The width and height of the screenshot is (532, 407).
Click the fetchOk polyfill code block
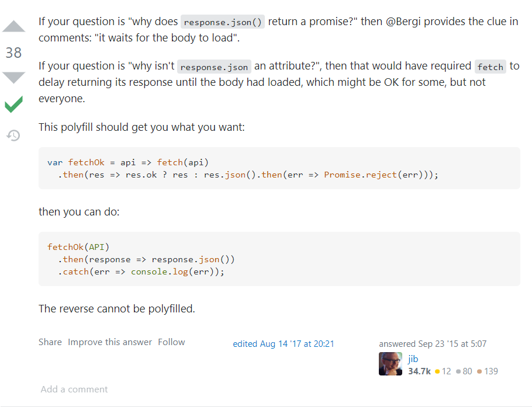point(279,168)
